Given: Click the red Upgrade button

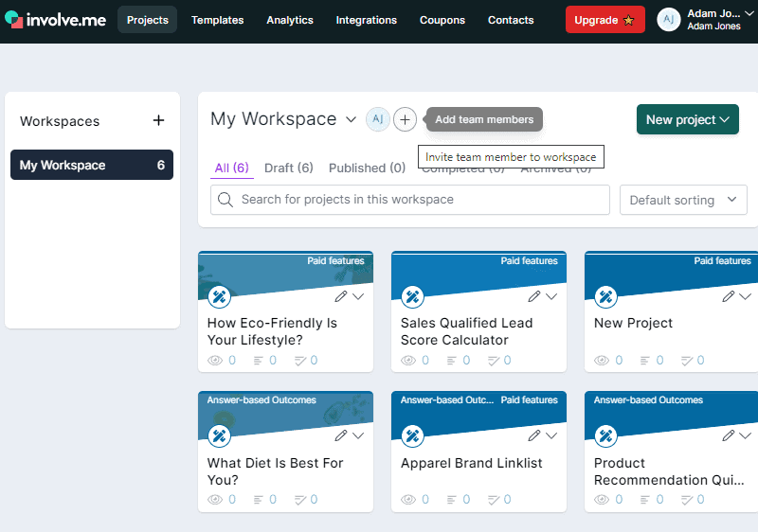Looking at the screenshot, I should click(x=605, y=20).
